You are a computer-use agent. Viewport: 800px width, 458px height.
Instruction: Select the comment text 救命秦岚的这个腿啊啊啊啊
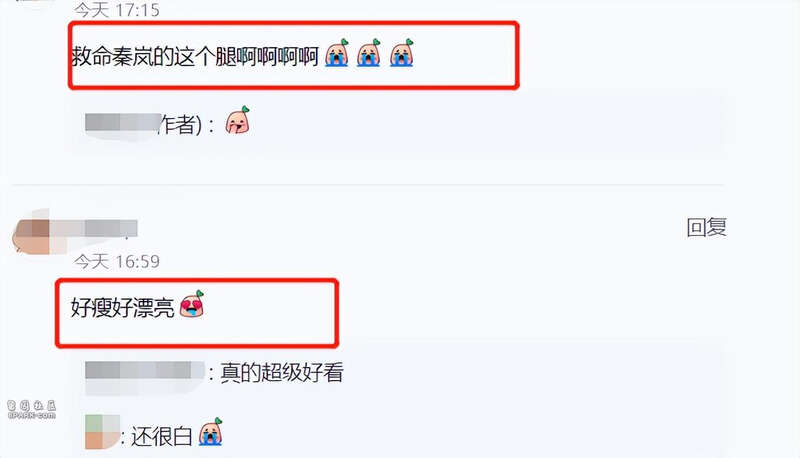195,56
